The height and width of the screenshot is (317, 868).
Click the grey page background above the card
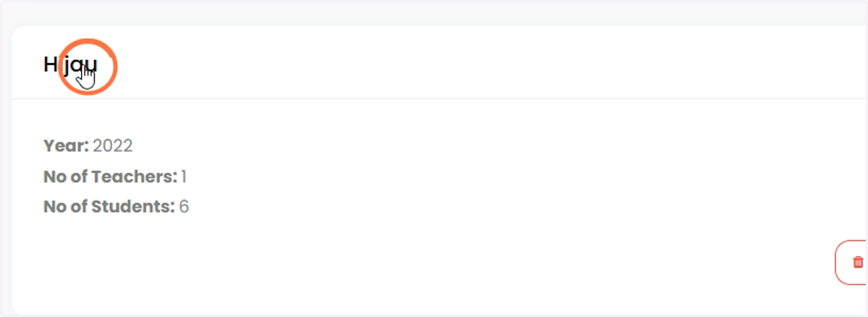434,12
